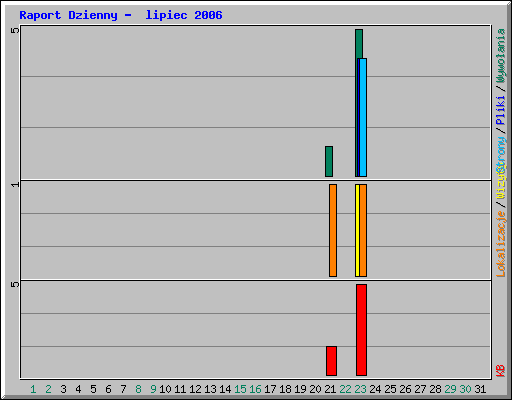Click day label "10" on the bottom axis
Viewport: 512px width, 400px height.
point(165,389)
